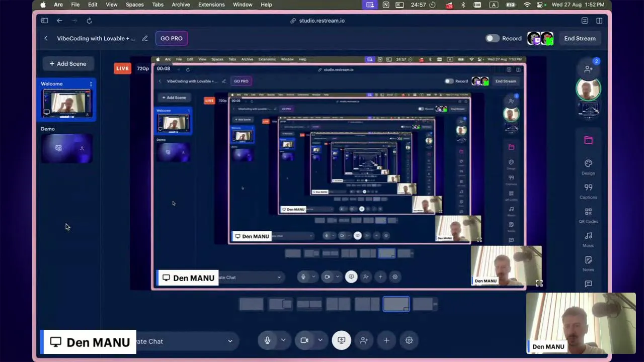Toggle the Record switch
This screenshot has height=362, width=644.
492,38
